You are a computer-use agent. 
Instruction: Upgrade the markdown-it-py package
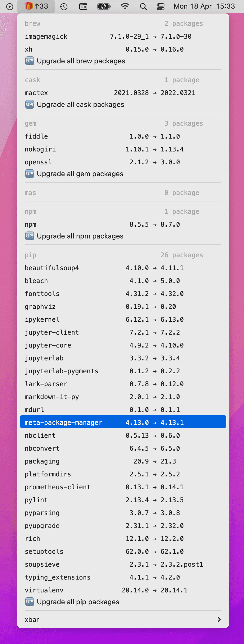pos(123,397)
